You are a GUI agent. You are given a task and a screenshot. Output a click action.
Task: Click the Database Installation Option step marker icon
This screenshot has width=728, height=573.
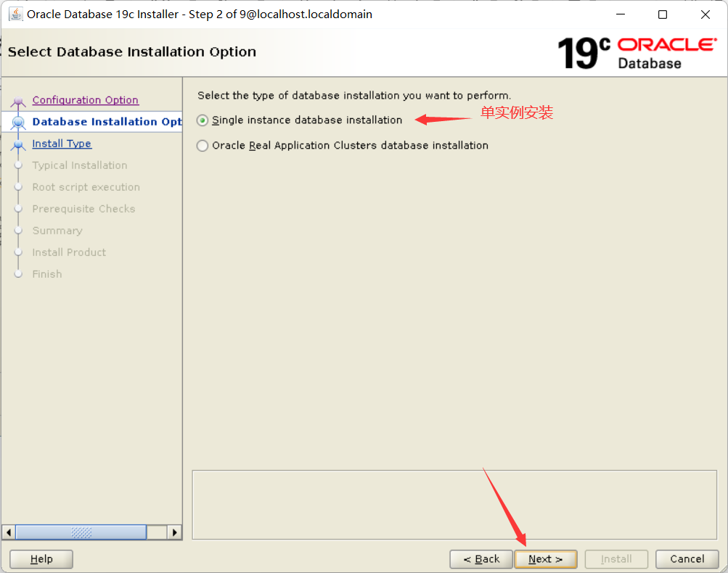pos(18,123)
